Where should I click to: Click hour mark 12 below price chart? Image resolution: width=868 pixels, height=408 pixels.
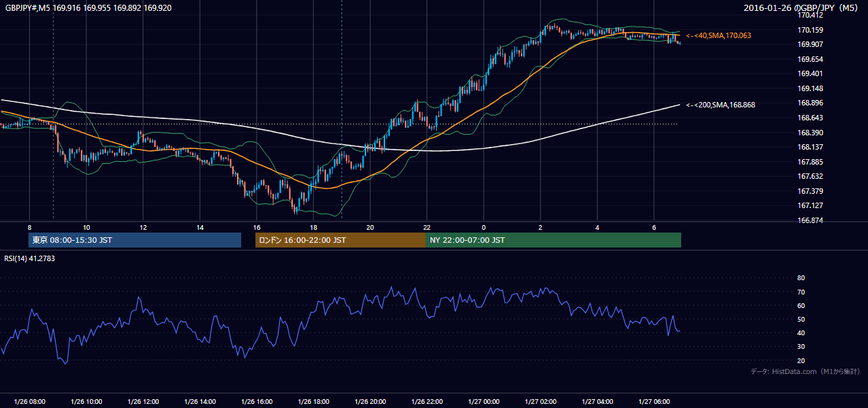[143, 227]
